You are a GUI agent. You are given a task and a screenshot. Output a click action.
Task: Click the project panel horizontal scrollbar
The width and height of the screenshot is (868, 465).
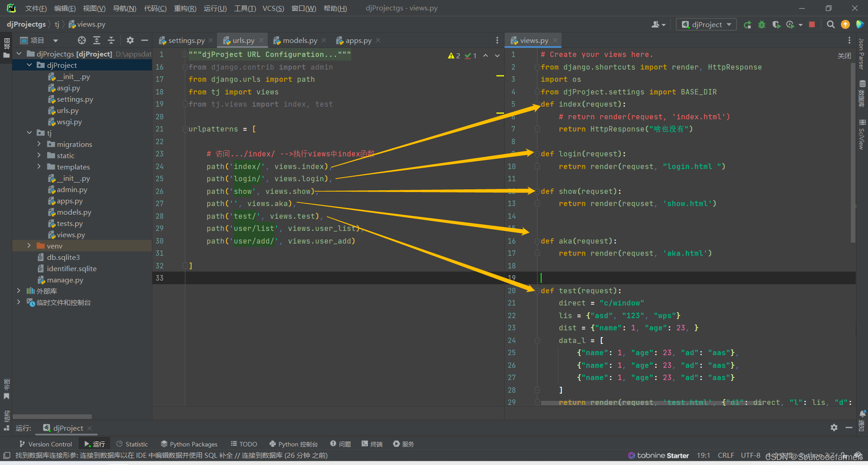(52, 416)
